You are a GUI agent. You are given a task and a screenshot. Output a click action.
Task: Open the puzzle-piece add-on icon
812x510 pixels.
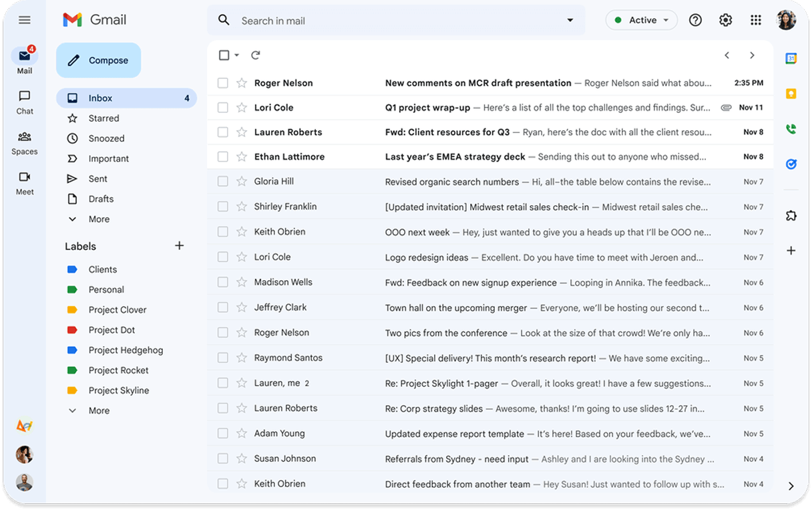[x=791, y=216]
